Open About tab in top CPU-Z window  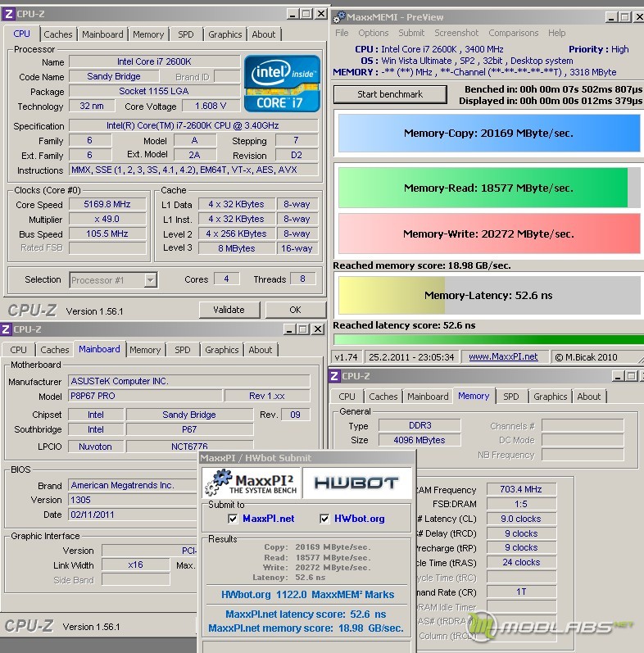pos(264,34)
